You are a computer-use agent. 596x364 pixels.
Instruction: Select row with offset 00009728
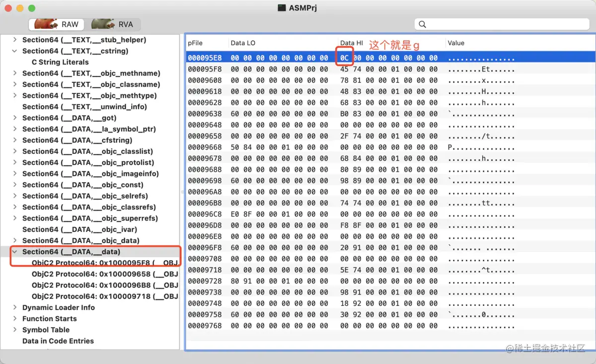[390, 281]
